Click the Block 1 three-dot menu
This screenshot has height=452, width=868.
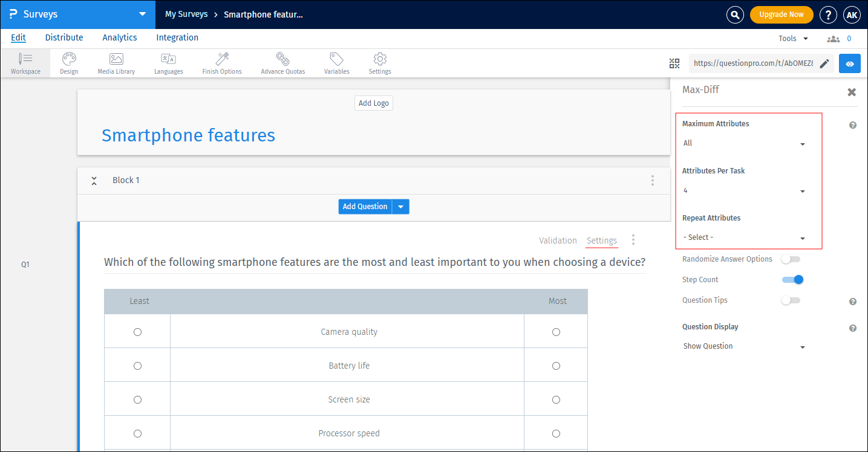652,180
